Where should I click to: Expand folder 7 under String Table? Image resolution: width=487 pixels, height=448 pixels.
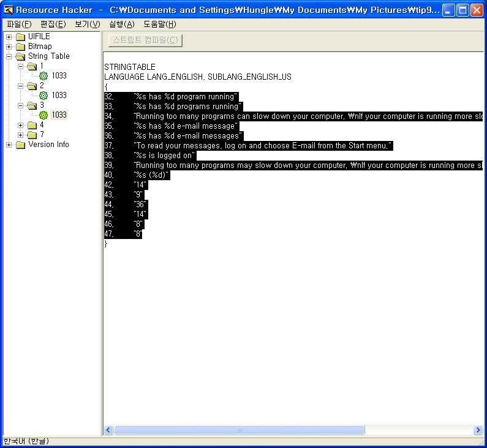click(x=21, y=135)
